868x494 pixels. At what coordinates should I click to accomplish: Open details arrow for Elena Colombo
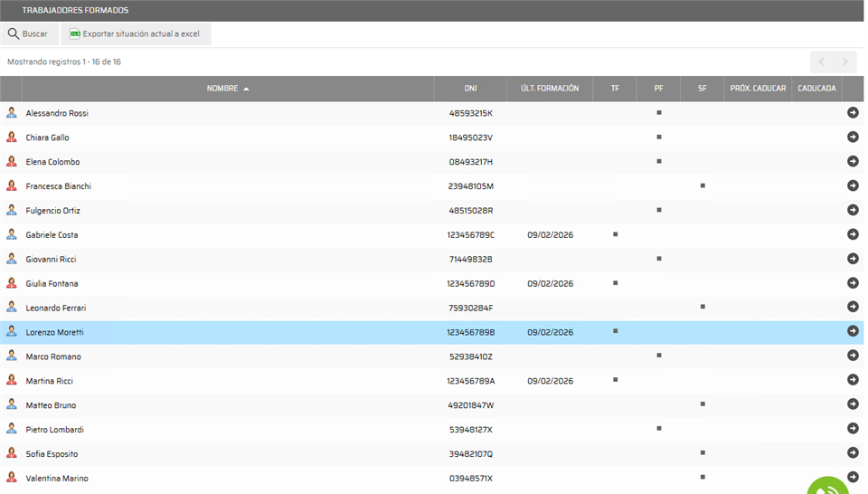(x=853, y=161)
